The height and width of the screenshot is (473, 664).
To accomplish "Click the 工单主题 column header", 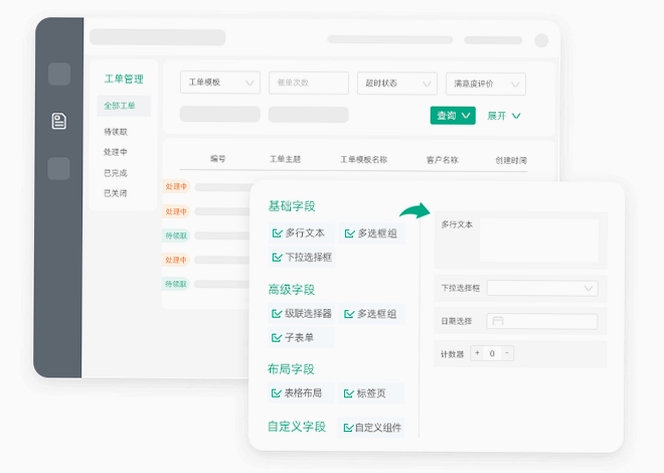I will click(x=285, y=159).
